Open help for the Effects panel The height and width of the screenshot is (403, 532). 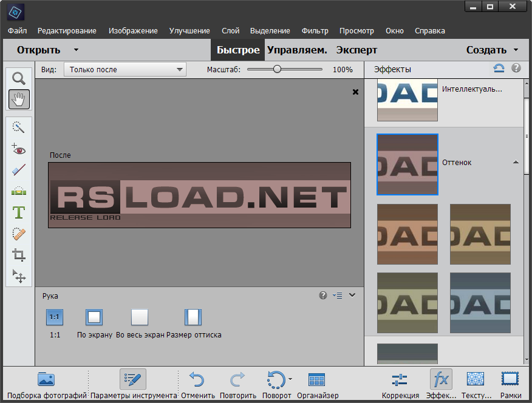516,68
